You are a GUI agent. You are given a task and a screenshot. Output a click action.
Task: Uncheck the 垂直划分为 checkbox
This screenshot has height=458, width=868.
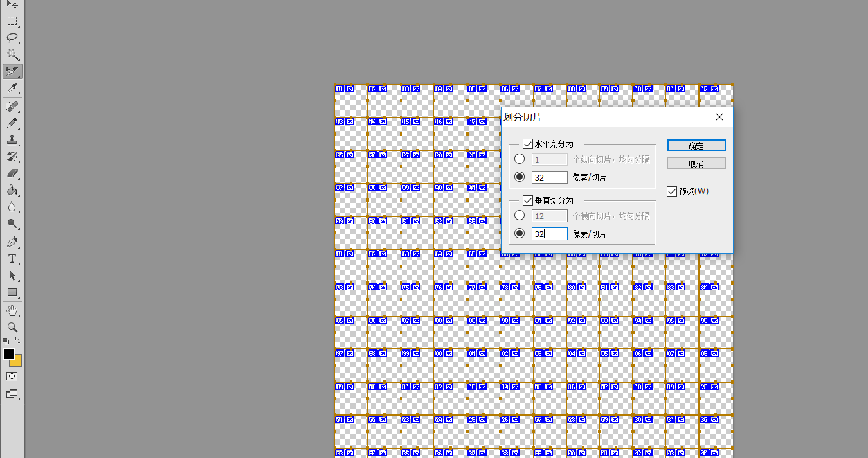tap(528, 200)
